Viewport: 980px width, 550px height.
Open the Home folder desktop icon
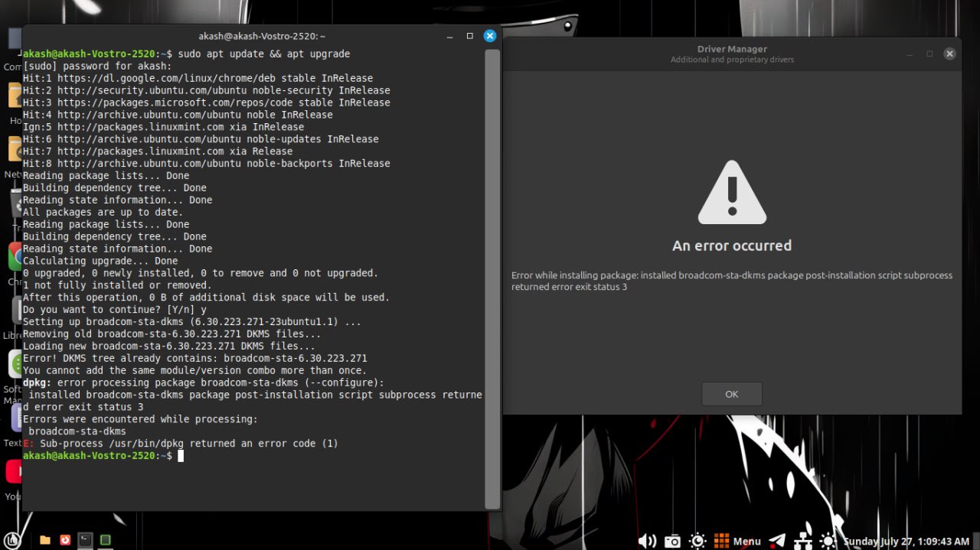(15, 96)
